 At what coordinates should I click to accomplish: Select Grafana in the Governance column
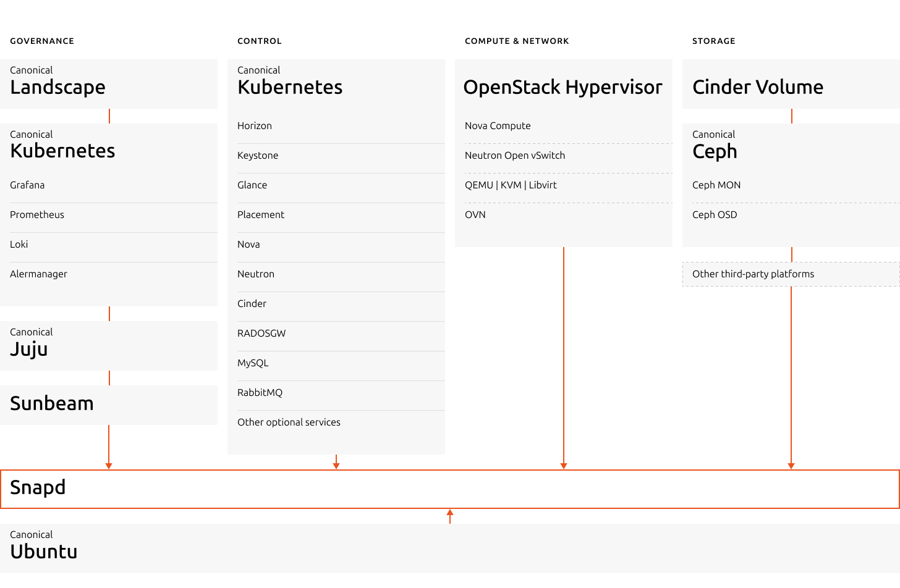[x=27, y=185]
